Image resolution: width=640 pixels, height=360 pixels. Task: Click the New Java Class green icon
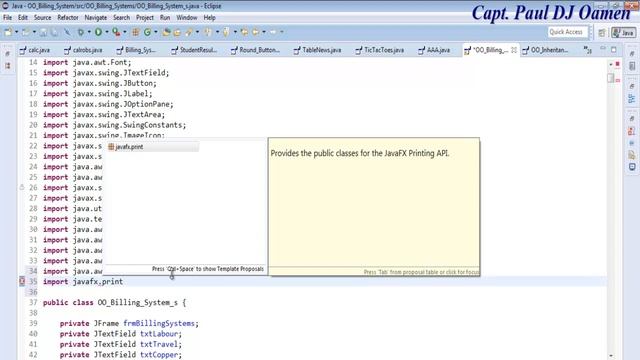point(147,32)
